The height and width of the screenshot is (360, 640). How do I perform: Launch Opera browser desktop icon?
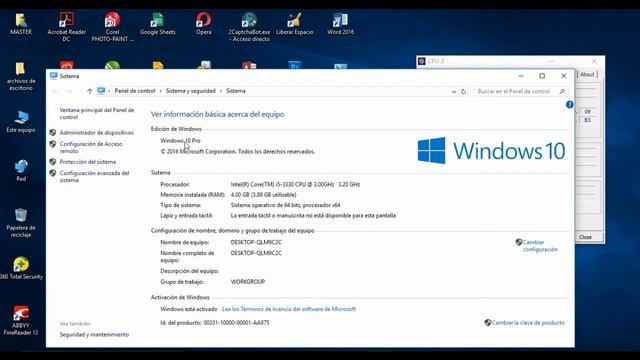[203, 24]
